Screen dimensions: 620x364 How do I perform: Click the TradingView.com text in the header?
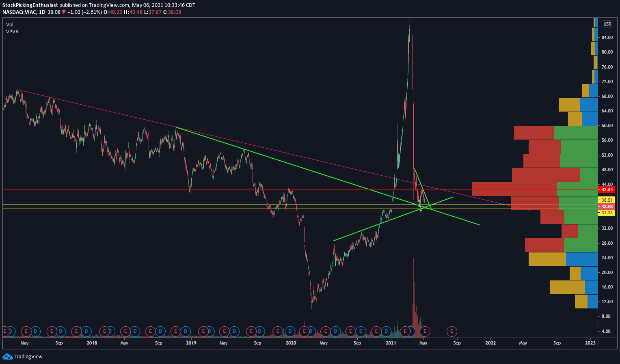click(109, 5)
